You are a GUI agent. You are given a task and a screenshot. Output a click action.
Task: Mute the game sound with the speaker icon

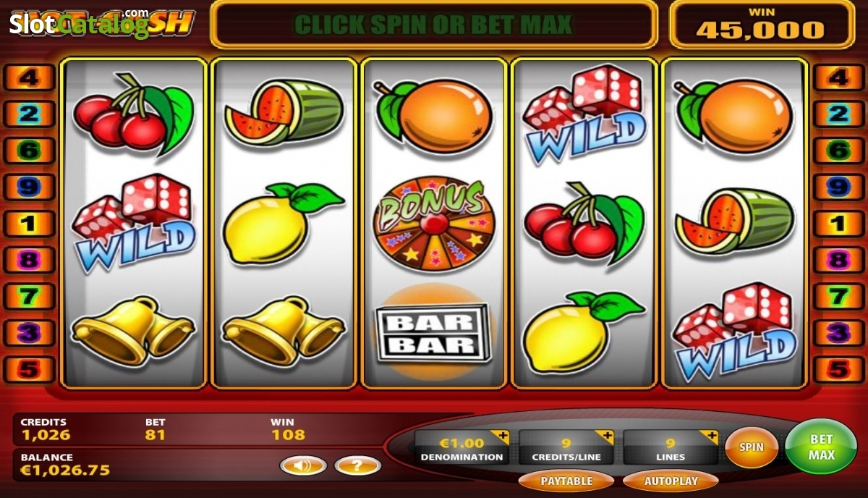click(x=303, y=465)
